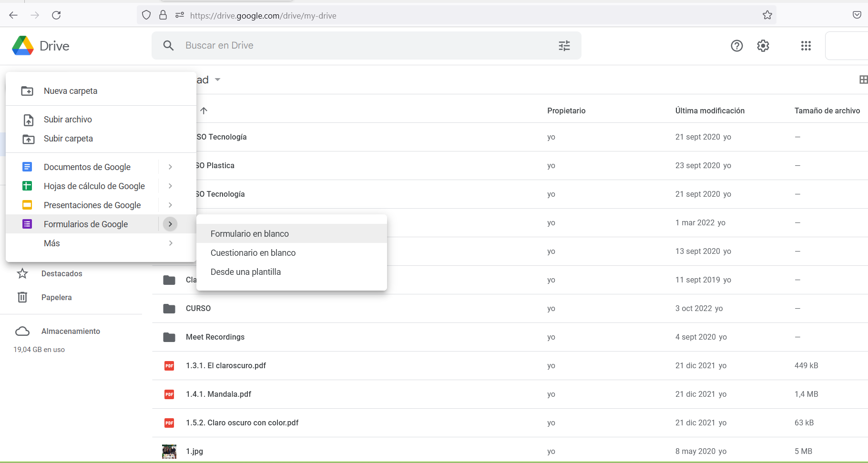868x463 pixels.
Task: Open the Help question mark icon
Action: 736,46
